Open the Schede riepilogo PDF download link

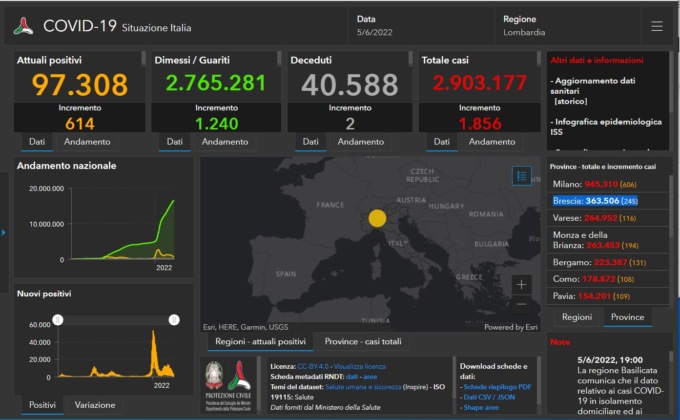click(496, 386)
